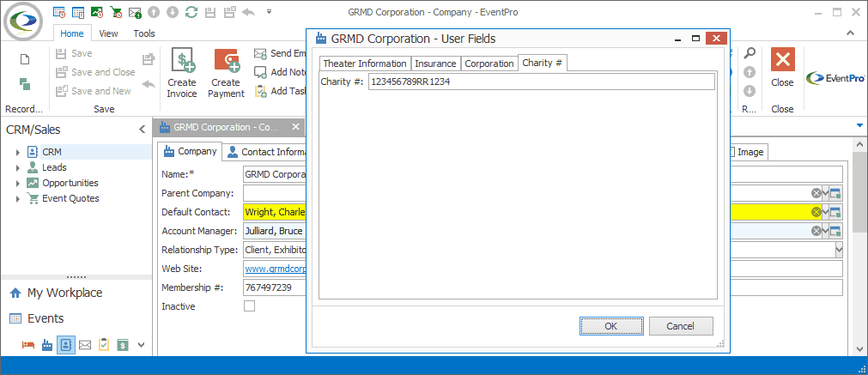Open the clipboard tasks module icon in navigation bar
868x375 pixels.
click(x=104, y=345)
